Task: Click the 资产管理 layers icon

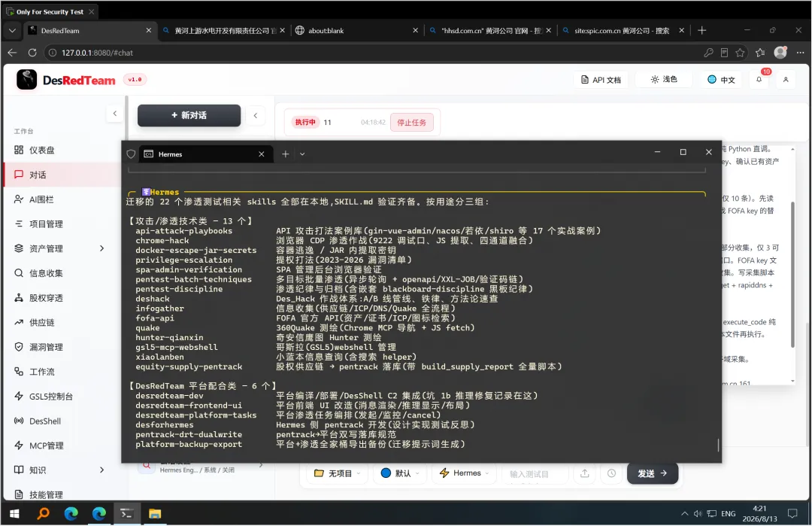Action: pos(19,248)
